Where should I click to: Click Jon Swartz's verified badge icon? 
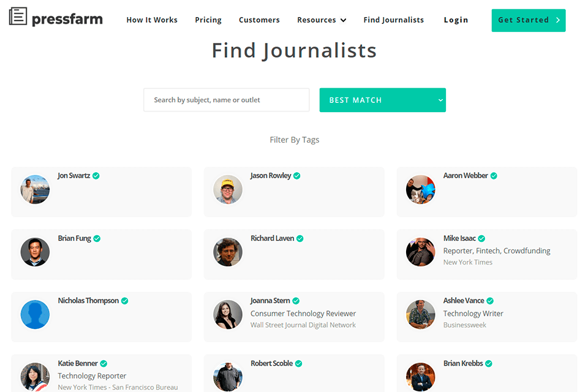pos(96,176)
